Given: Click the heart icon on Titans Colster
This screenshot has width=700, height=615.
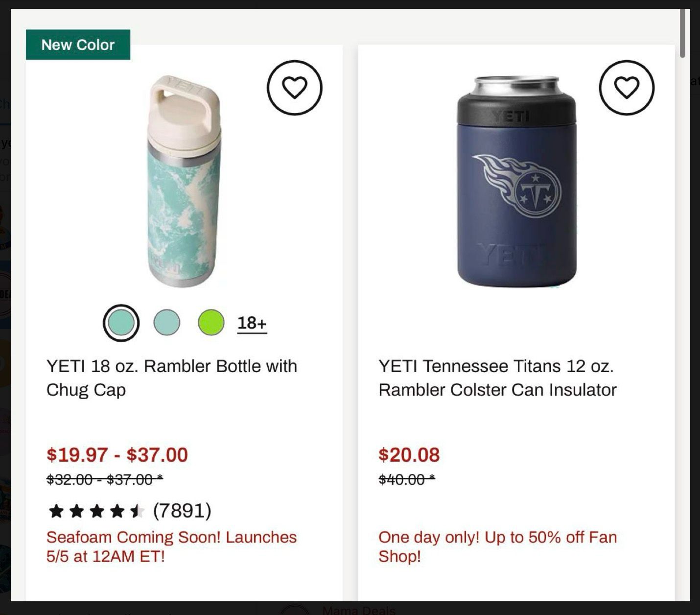Looking at the screenshot, I should (626, 88).
